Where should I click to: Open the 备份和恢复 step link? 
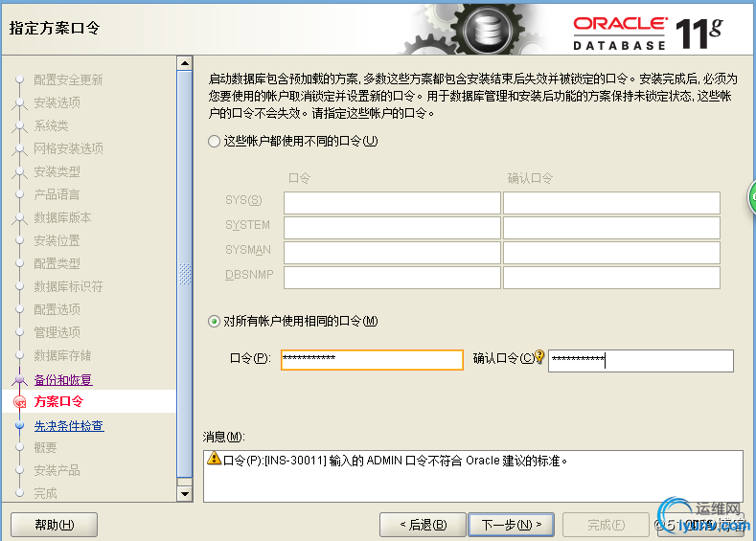coord(63,380)
